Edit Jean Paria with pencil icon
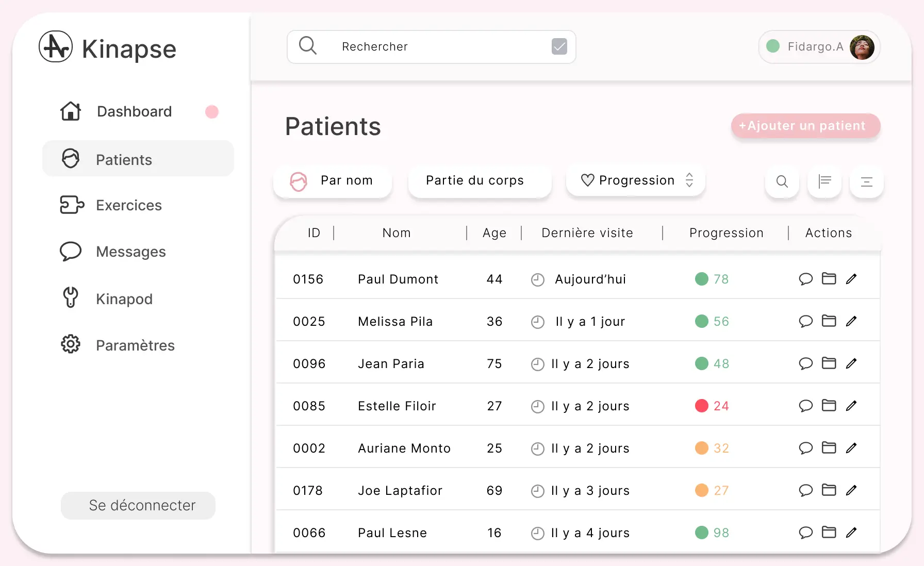Viewport: 924px width, 566px height. point(851,363)
